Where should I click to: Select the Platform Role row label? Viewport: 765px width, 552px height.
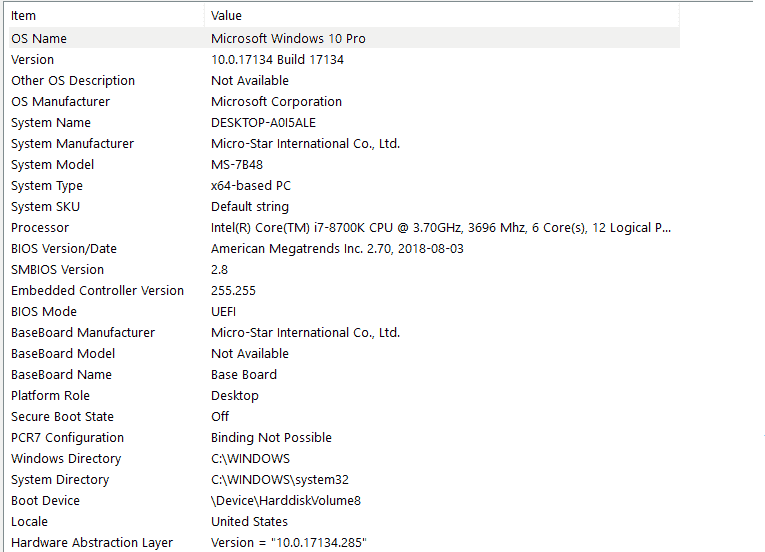point(50,395)
